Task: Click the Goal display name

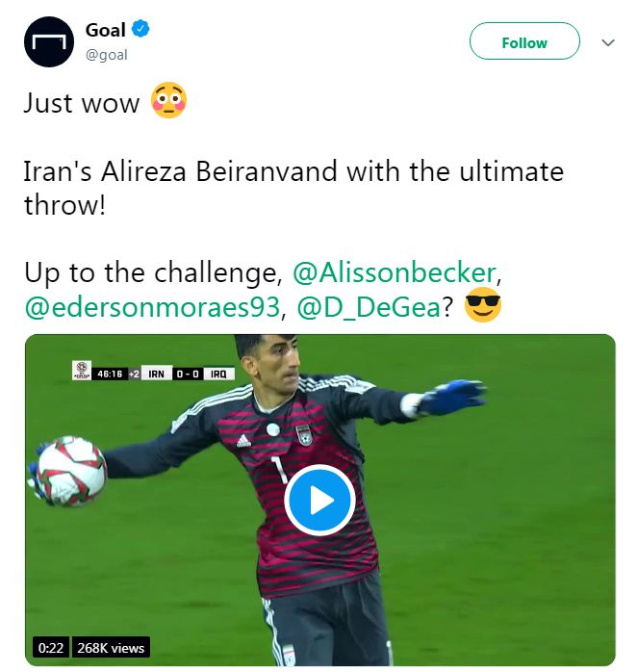Action: (x=106, y=30)
